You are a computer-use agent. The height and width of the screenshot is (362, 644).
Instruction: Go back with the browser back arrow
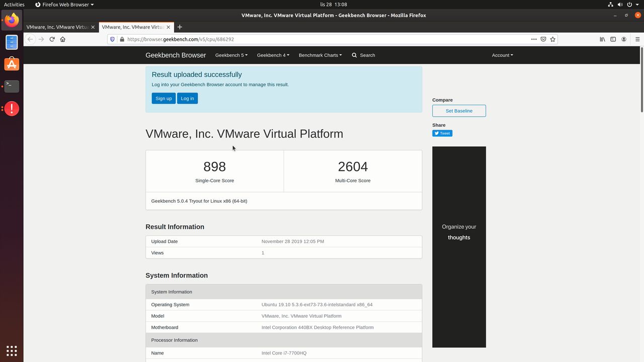pyautogui.click(x=30, y=39)
